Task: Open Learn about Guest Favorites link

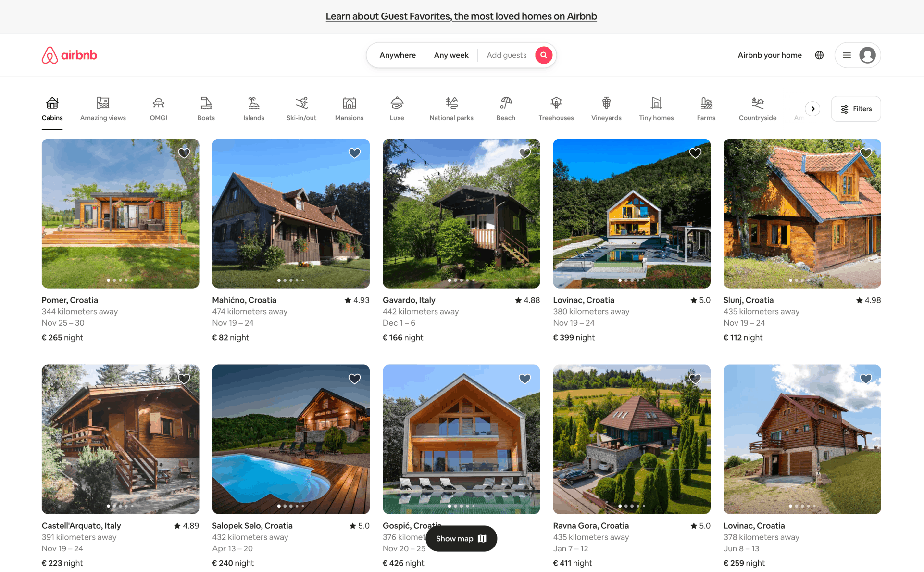Action: coord(461,16)
